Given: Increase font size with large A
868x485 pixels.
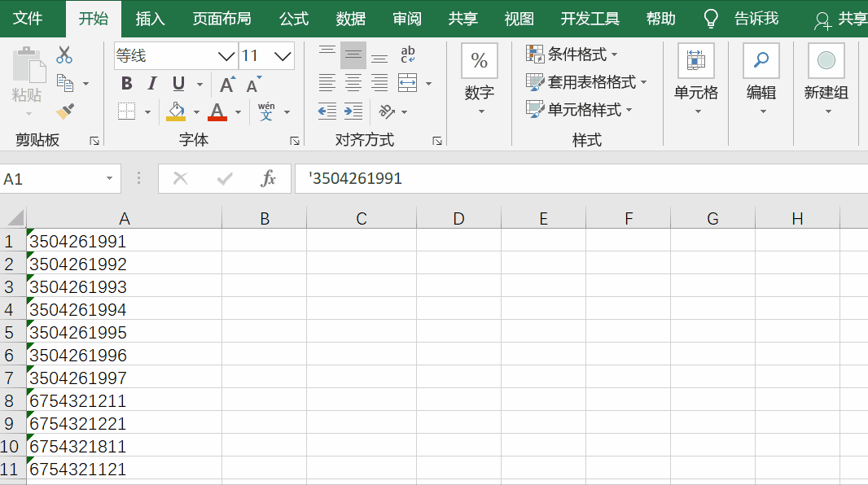Looking at the screenshot, I should (227, 84).
